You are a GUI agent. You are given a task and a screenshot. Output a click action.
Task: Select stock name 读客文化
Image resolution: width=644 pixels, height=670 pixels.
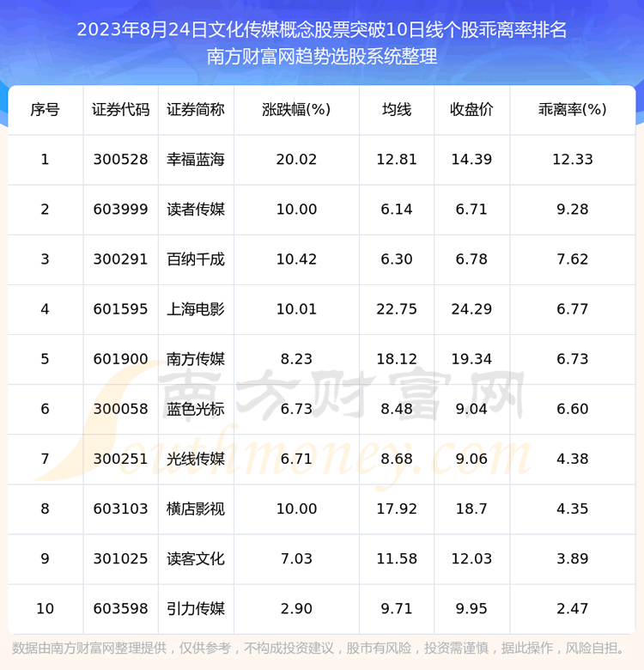click(196, 558)
